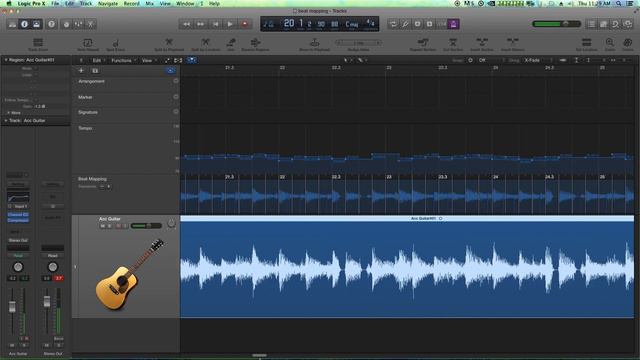640x360 pixels.
Task: Toggle the Inspector button
Action: [x=24, y=24]
